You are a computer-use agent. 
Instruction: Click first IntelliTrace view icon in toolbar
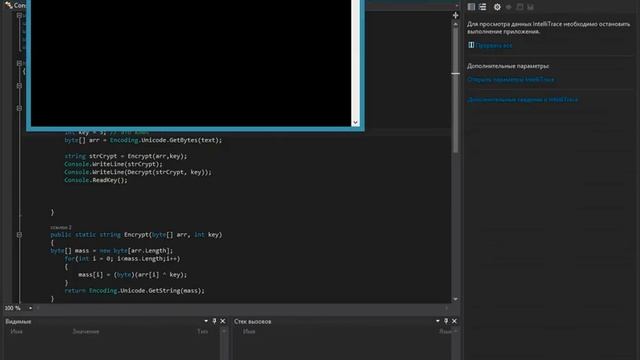click(471, 7)
